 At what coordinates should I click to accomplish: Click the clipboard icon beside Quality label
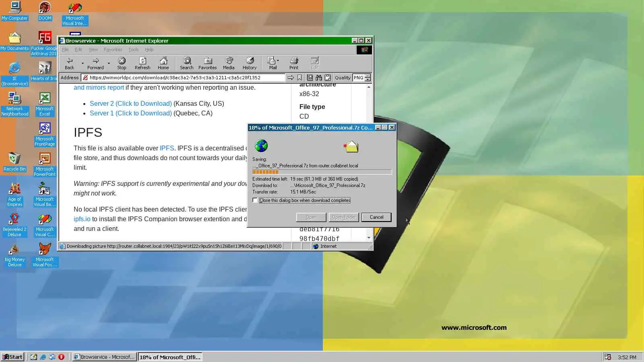[x=328, y=78]
